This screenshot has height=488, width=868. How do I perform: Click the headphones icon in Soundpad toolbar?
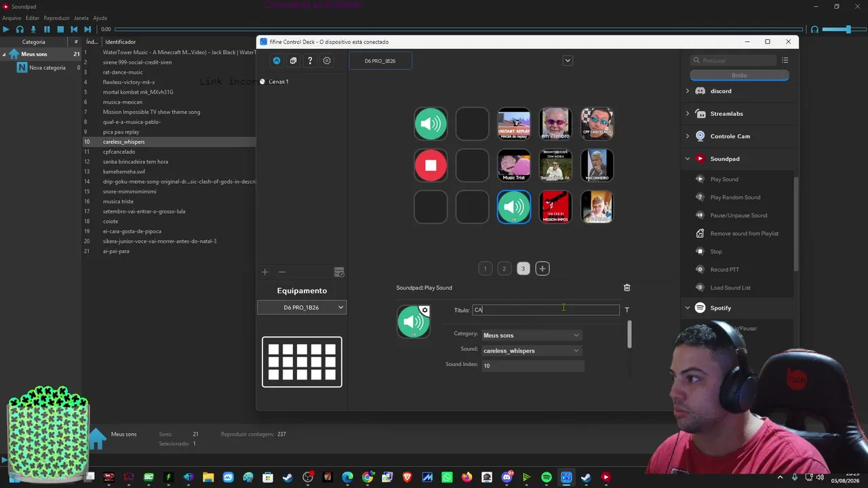click(x=20, y=29)
